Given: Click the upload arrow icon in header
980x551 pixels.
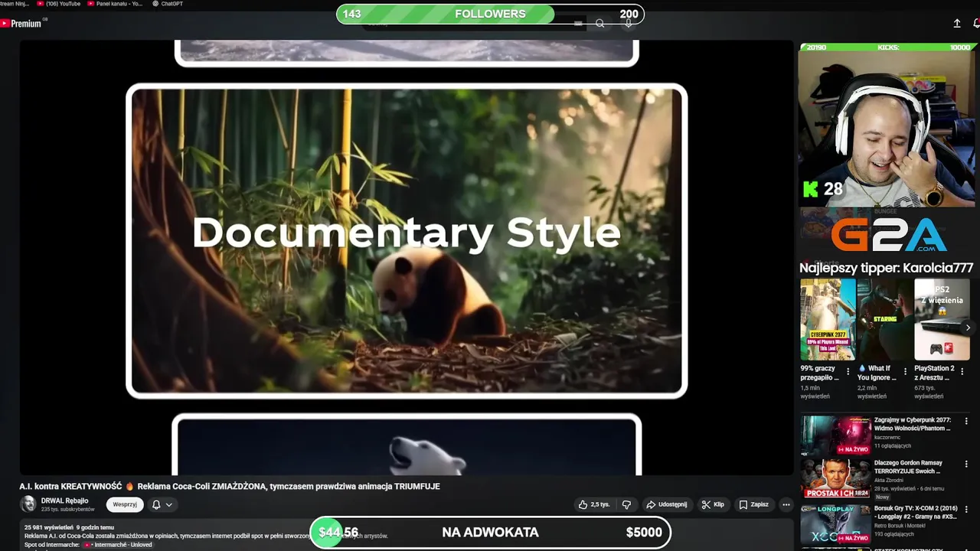Looking at the screenshot, I should tap(957, 24).
